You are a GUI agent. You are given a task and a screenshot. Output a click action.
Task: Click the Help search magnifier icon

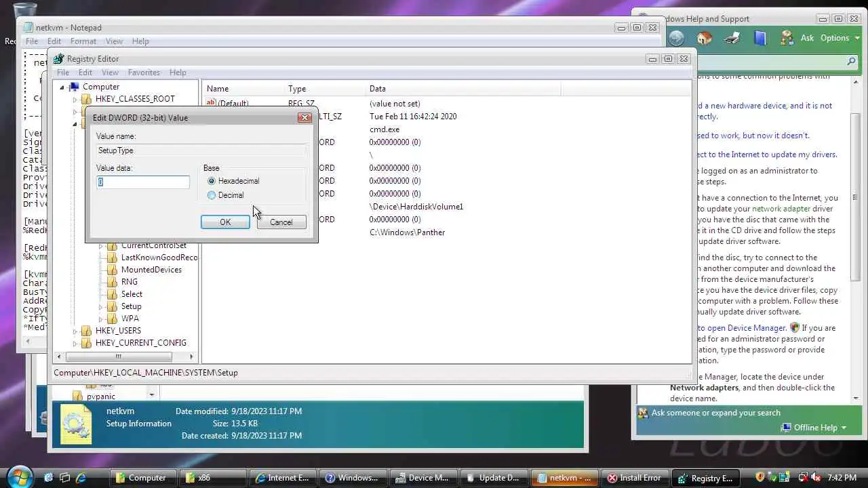[852, 62]
